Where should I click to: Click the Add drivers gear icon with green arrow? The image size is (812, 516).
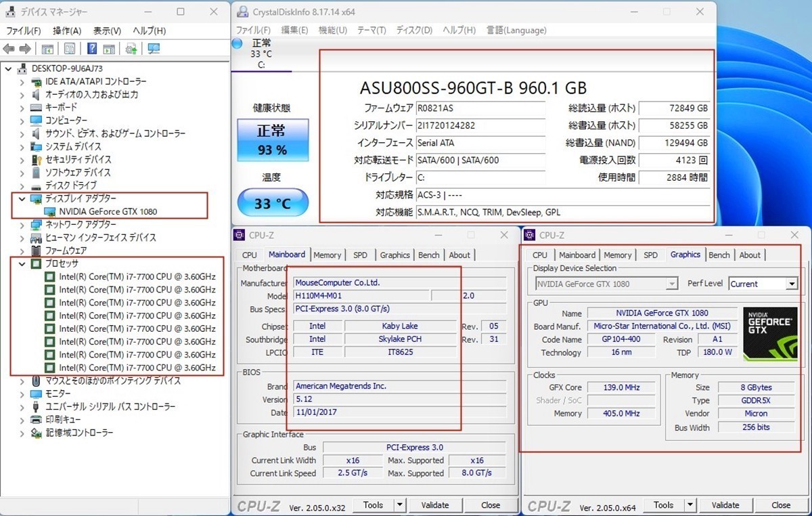(131, 49)
